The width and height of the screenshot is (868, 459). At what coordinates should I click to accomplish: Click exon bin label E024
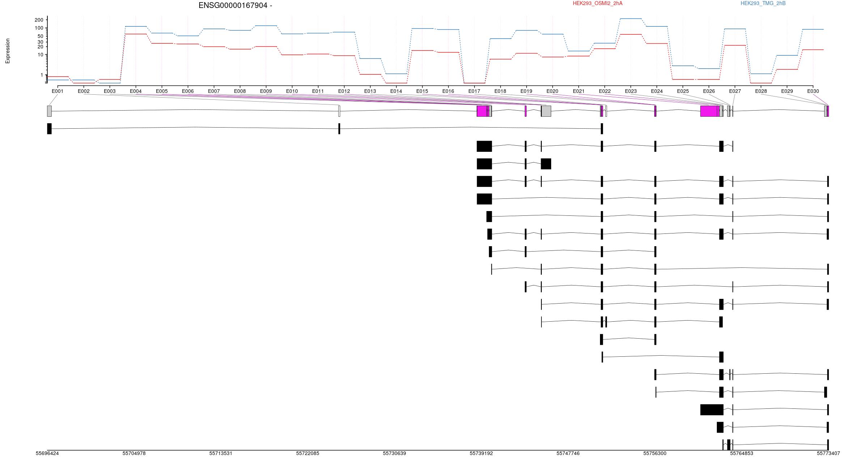[657, 91]
